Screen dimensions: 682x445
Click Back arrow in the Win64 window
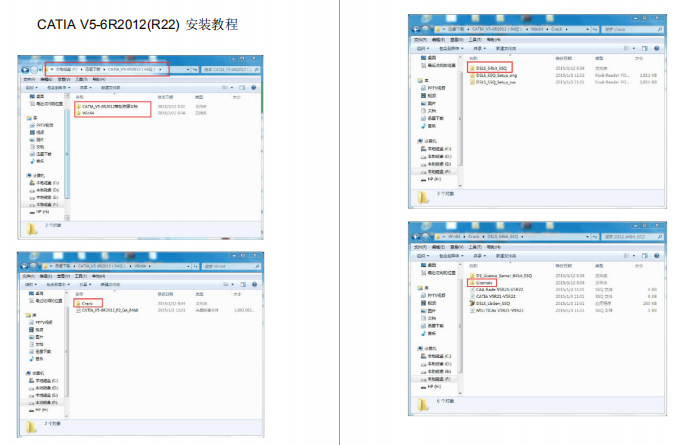pos(25,266)
